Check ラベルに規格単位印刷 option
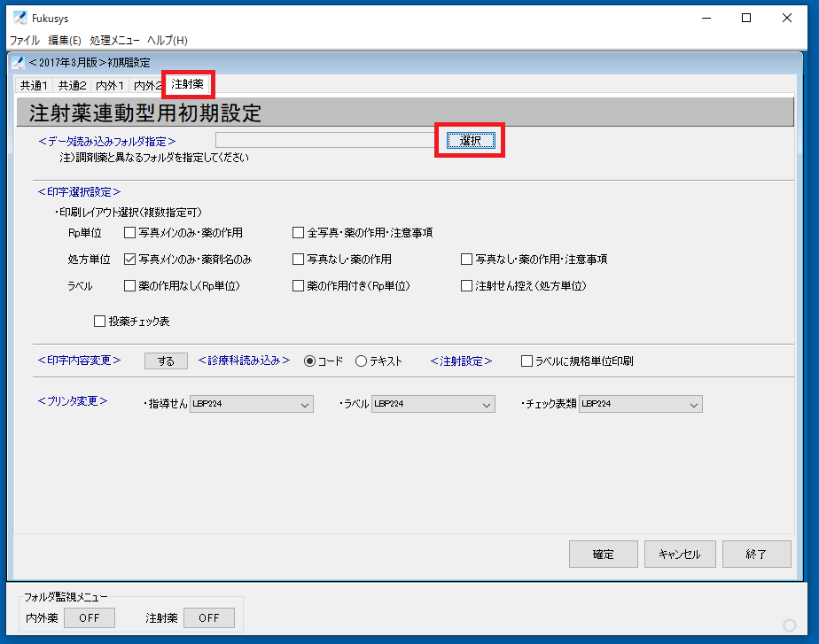 [x=527, y=361]
